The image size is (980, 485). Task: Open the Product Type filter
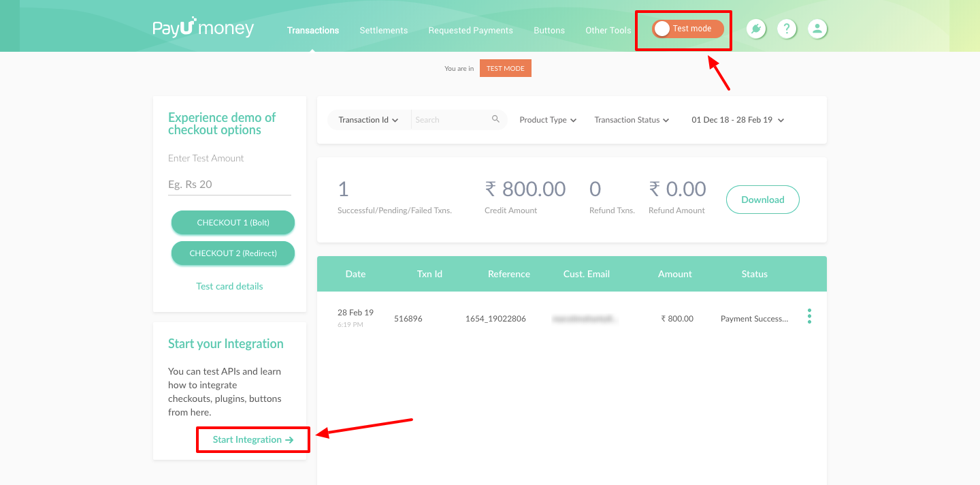[548, 120]
